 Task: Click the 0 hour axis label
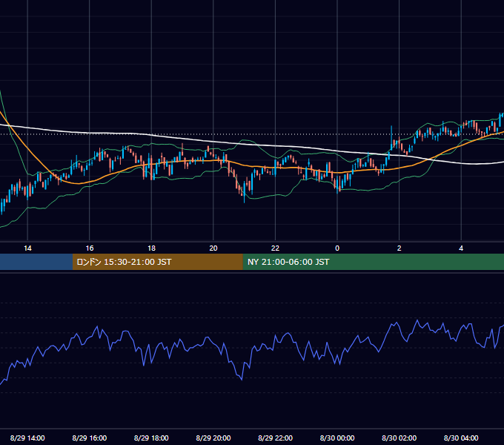(x=337, y=248)
